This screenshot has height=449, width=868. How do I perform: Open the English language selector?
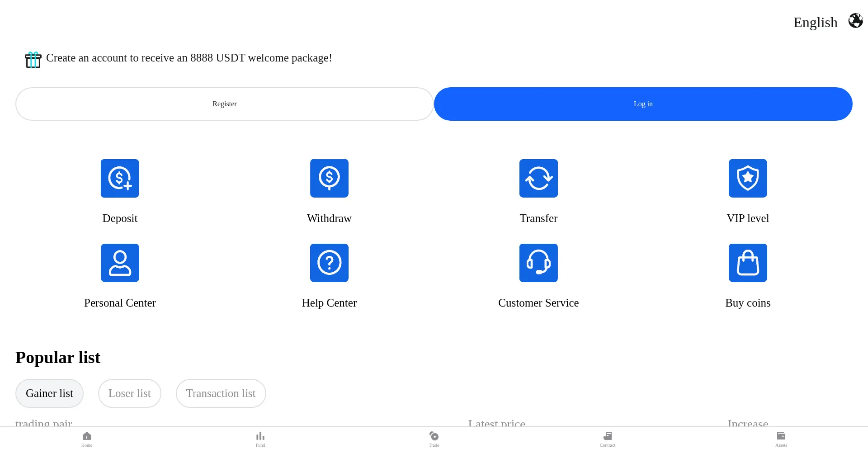click(815, 22)
